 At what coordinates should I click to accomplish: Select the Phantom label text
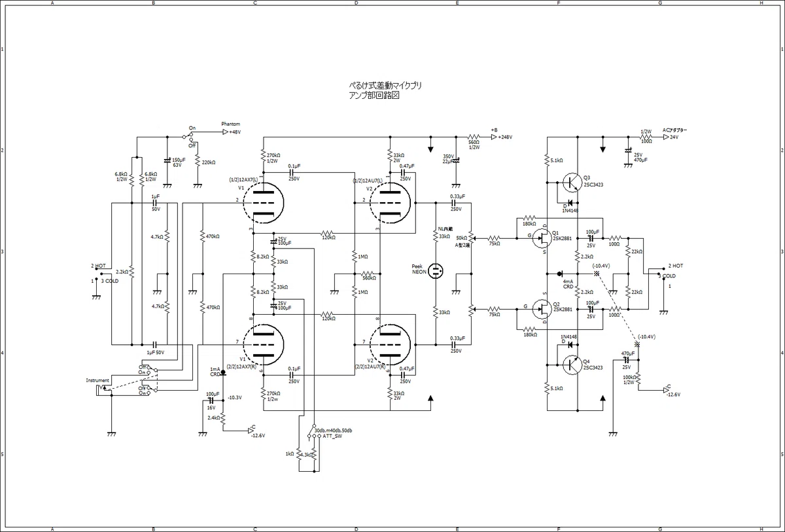pyautogui.click(x=231, y=124)
